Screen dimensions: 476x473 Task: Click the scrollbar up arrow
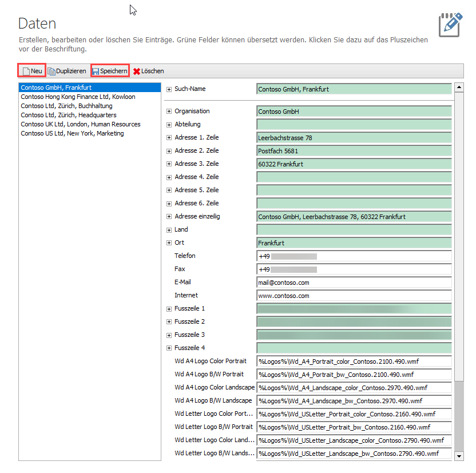(x=459, y=88)
